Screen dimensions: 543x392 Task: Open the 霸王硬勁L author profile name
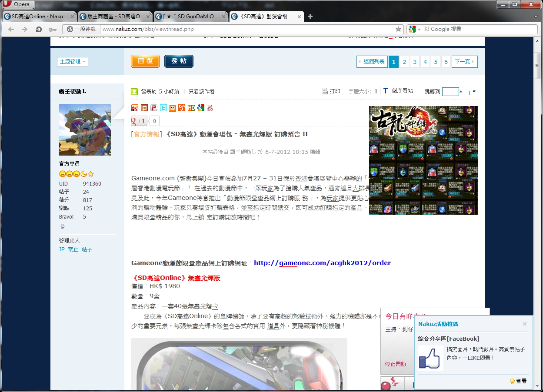[x=73, y=92]
